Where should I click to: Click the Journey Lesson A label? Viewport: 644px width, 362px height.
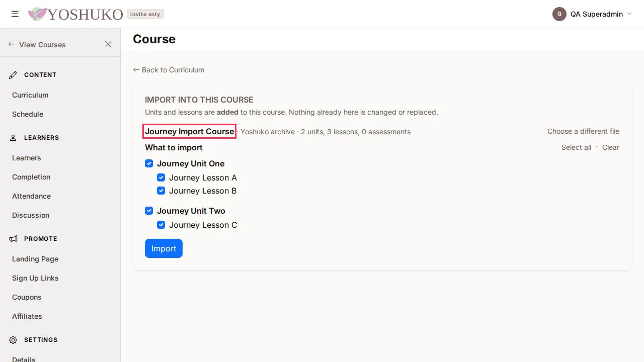click(203, 177)
